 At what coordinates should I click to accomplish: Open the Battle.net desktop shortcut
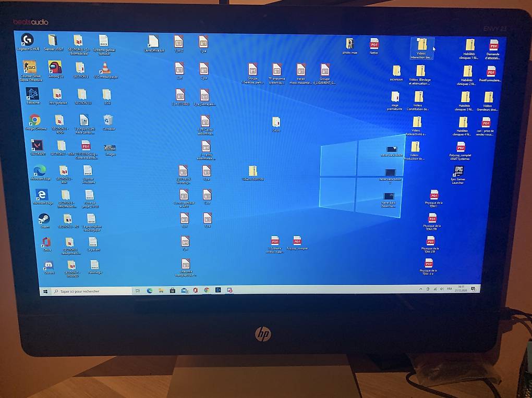coord(32,96)
